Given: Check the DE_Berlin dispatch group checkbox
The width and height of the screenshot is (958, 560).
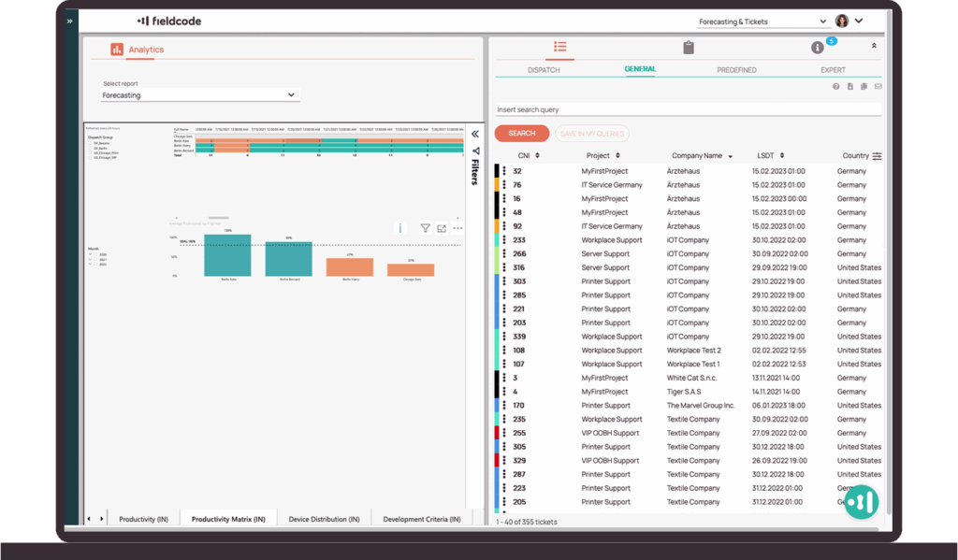Looking at the screenshot, I should [x=91, y=148].
